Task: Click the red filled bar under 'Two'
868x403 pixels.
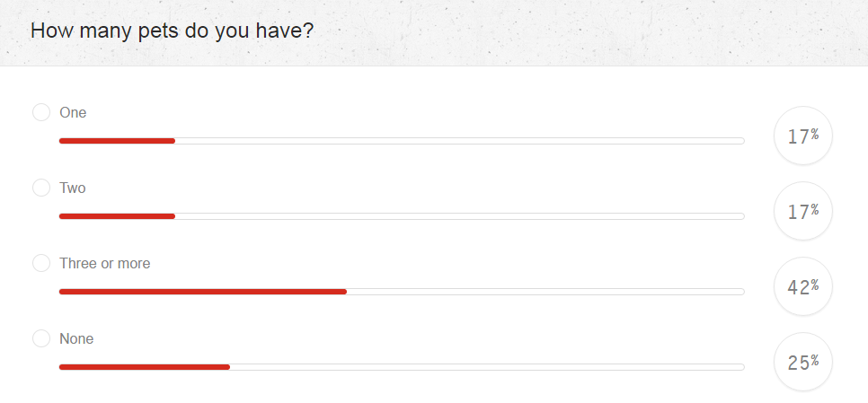Action: [x=117, y=216]
